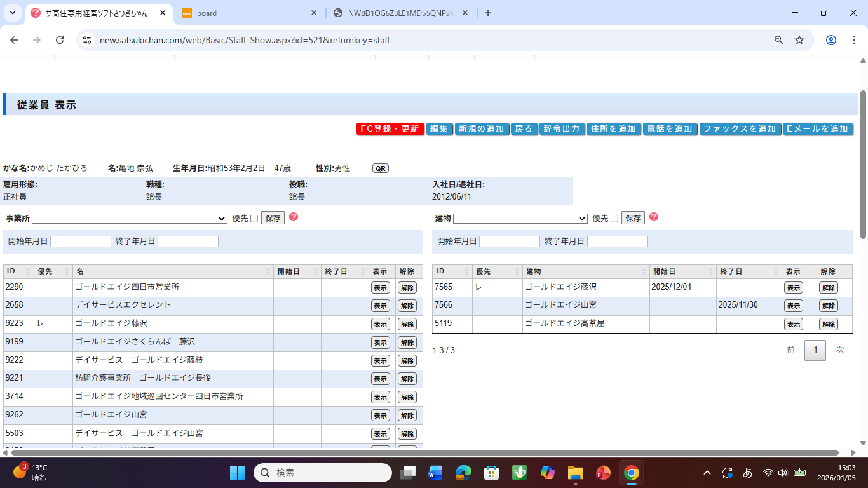Screen dimensions: 868x488
Task: Expand the 事業所 dropdown list
Action: click(130, 219)
